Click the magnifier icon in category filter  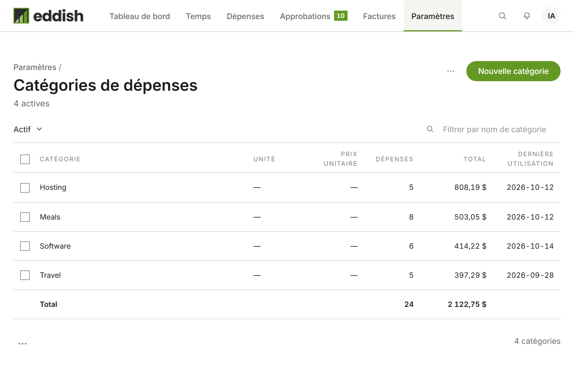(430, 129)
